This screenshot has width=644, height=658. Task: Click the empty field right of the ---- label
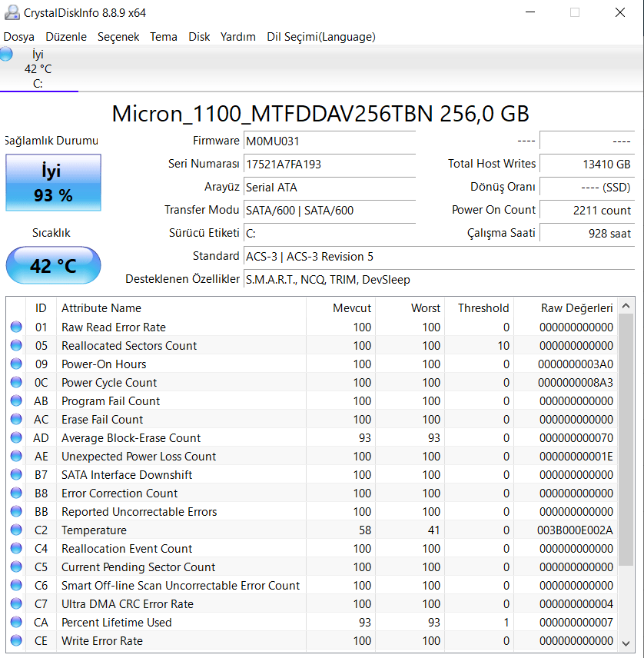tap(587, 141)
